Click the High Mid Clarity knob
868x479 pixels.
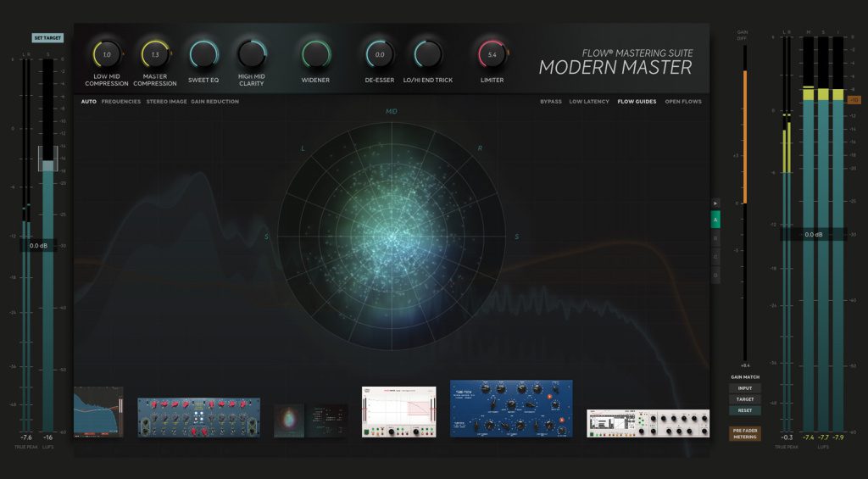click(x=252, y=54)
